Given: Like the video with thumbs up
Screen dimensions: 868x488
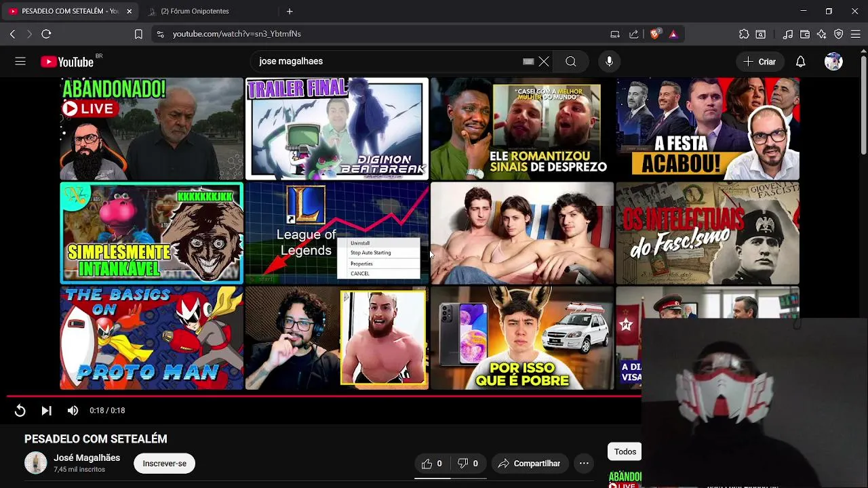Looking at the screenshot, I should 432,464.
